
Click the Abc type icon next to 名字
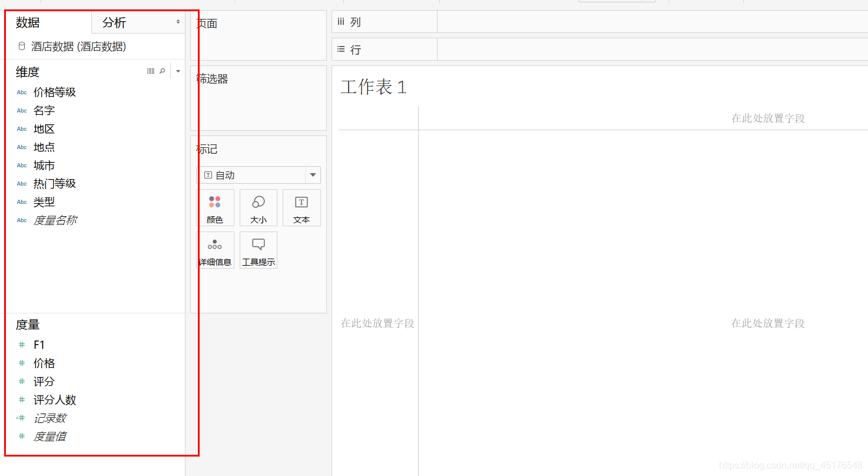[22, 111]
